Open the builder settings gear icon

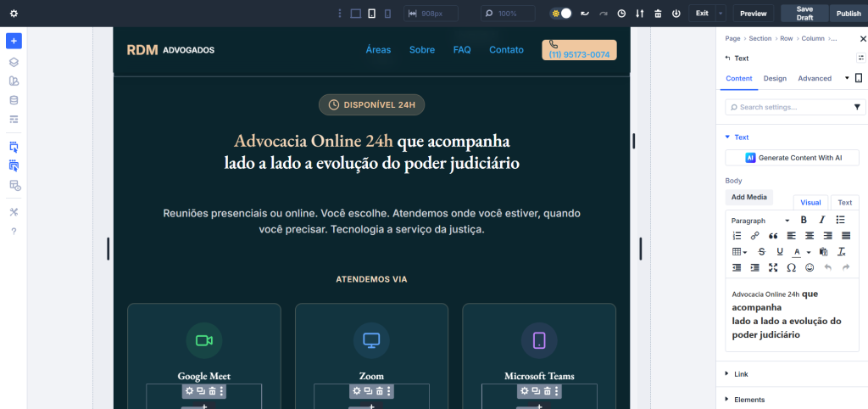[14, 14]
